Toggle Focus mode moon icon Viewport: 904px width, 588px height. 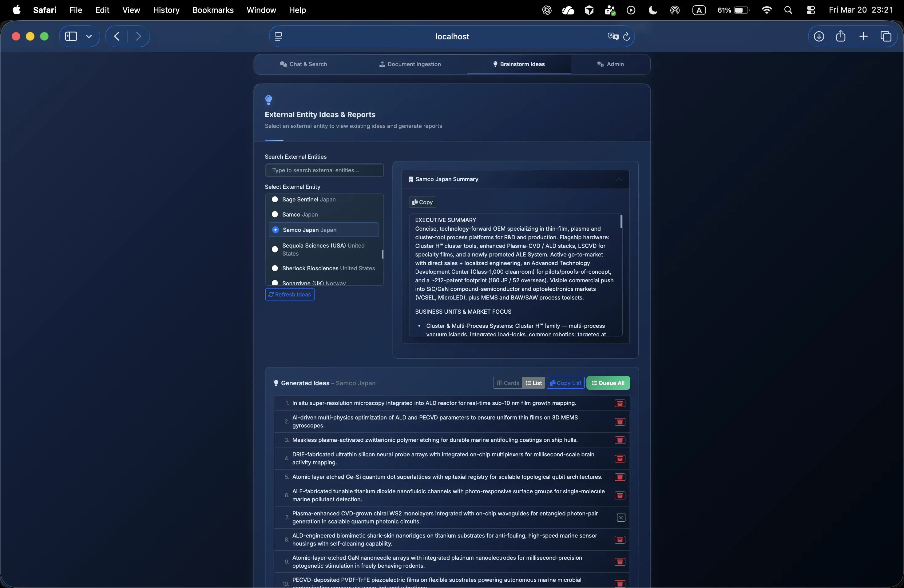click(653, 10)
